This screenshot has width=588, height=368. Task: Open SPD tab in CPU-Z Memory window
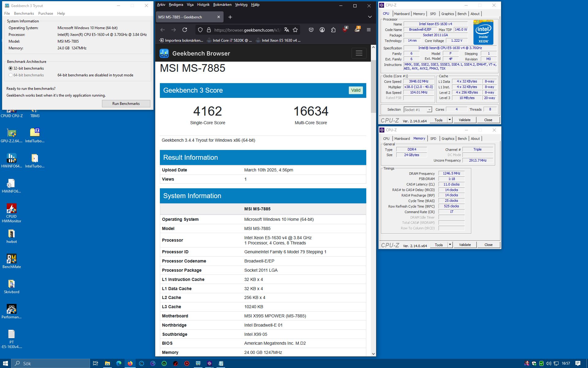pyautogui.click(x=433, y=139)
